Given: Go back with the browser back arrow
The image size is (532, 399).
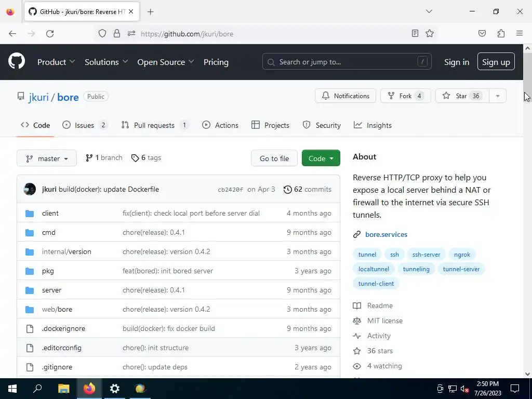Looking at the screenshot, I should click(12, 34).
